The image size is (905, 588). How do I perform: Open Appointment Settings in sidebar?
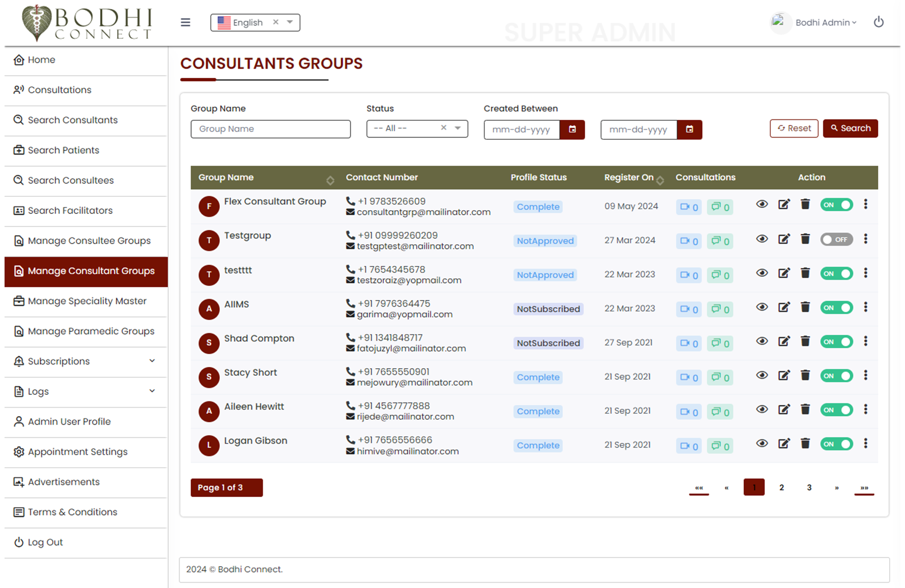pyautogui.click(x=86, y=452)
